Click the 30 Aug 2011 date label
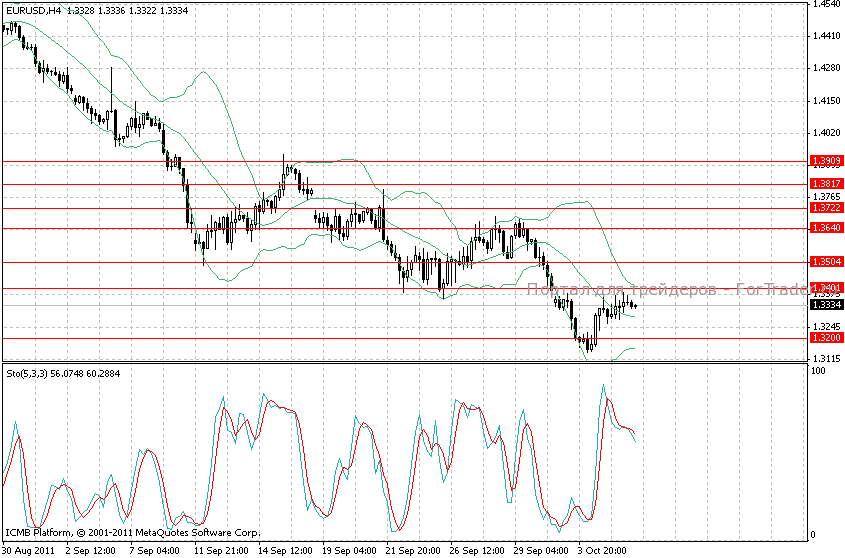The width and height of the screenshot is (845, 558). click(x=27, y=550)
